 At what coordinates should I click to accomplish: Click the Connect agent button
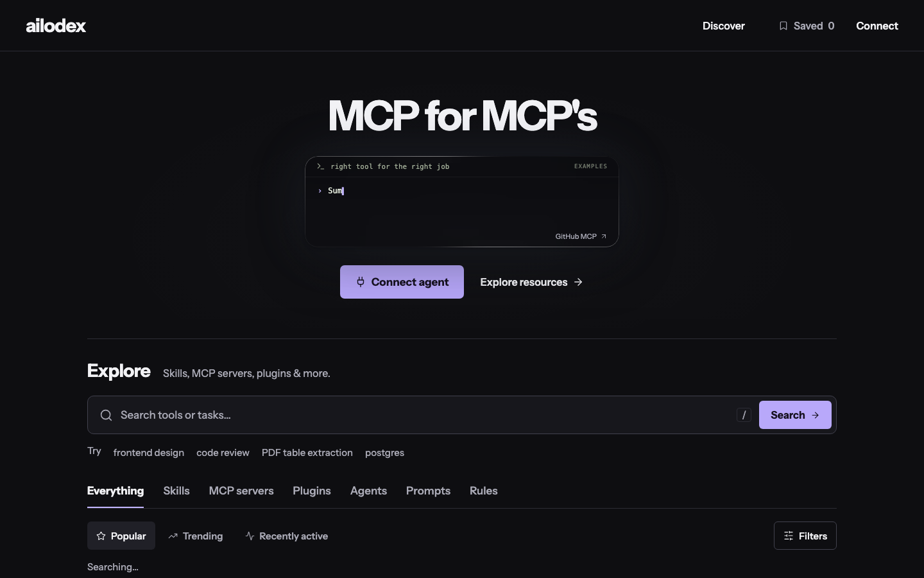point(402,282)
